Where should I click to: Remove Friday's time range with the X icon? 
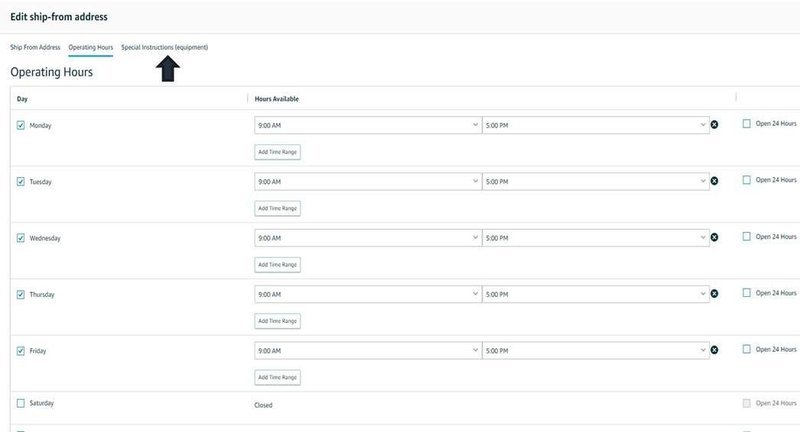pyautogui.click(x=714, y=351)
